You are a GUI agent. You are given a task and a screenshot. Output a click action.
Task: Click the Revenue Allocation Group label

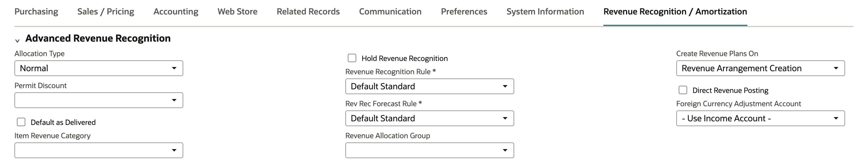[388, 136]
